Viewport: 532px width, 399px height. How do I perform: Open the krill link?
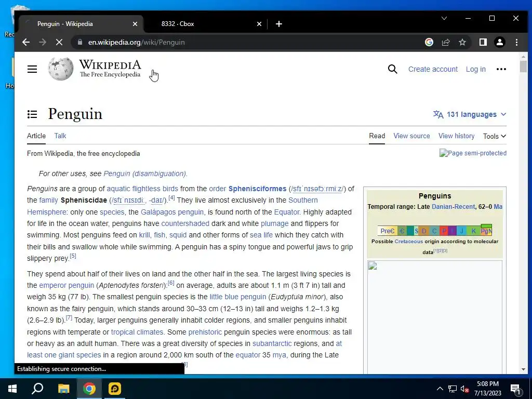click(x=144, y=235)
